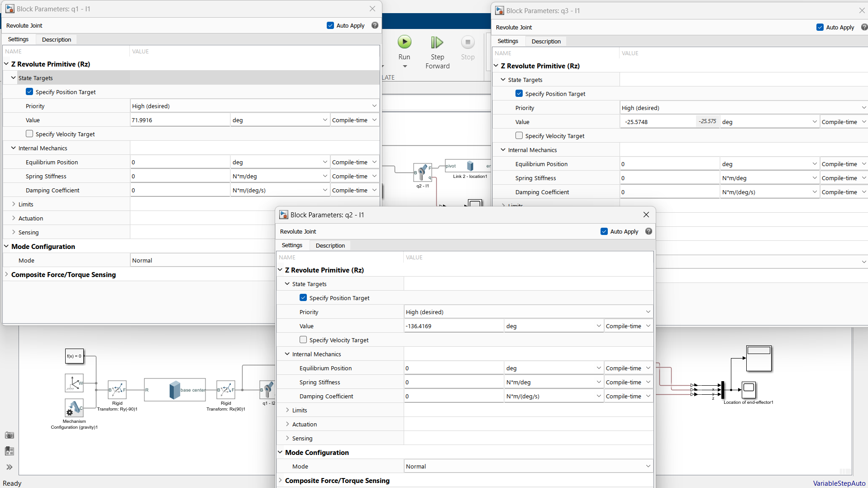Uncheck Specify Position Target in q3 dialog
This screenshot has width=868, height=488.
(x=519, y=94)
